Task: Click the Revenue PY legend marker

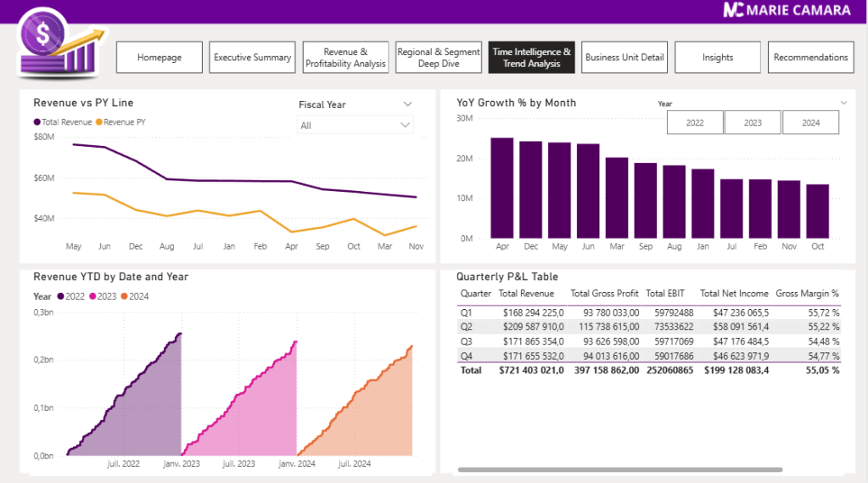Action: coord(99,122)
